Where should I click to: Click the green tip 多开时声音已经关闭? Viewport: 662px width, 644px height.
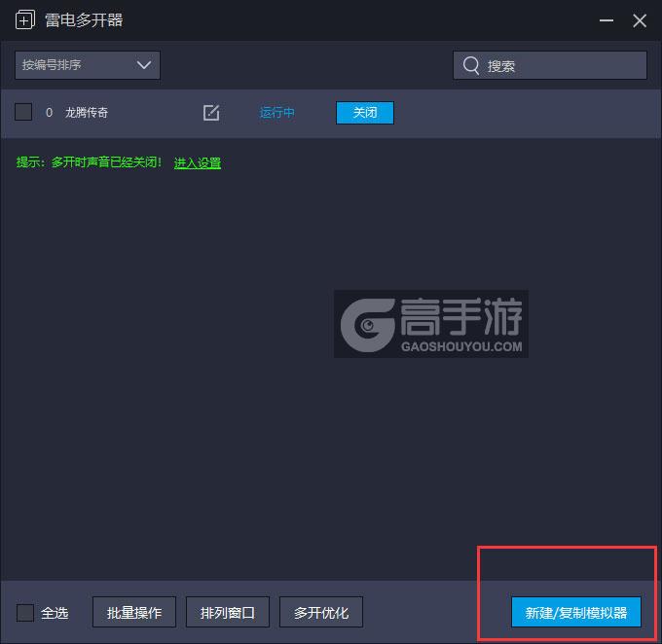pos(106,162)
